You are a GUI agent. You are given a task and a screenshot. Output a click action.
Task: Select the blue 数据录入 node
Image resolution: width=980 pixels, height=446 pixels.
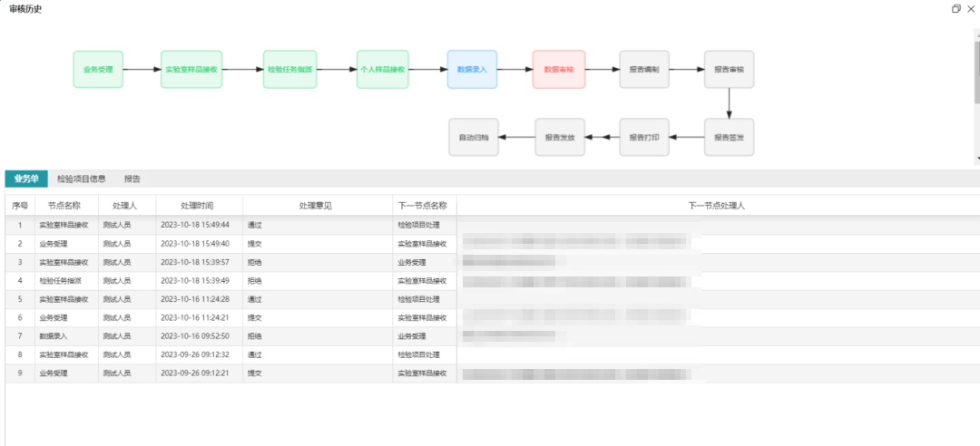pos(472,70)
